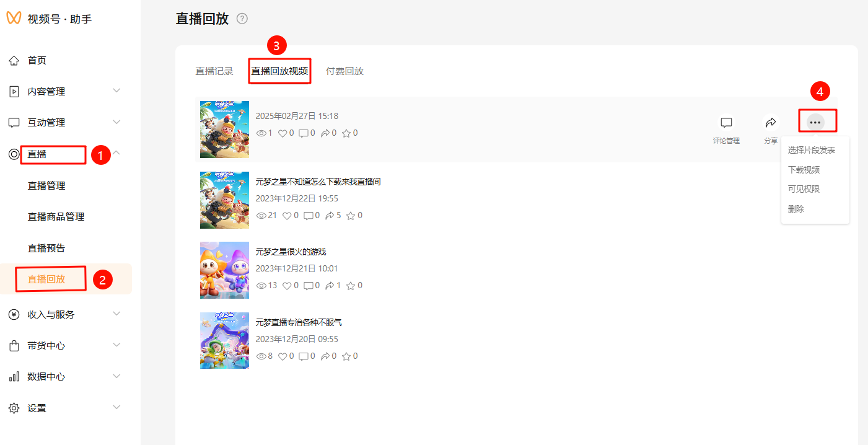This screenshot has height=445, width=868.
Task: Click the 视频号助手 logo icon
Action: coord(14,19)
